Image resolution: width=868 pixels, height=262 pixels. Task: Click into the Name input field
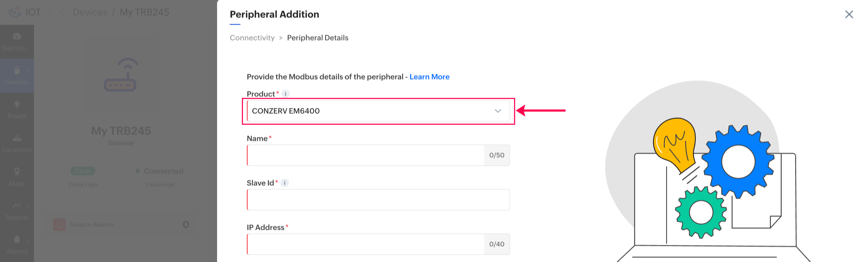point(366,156)
